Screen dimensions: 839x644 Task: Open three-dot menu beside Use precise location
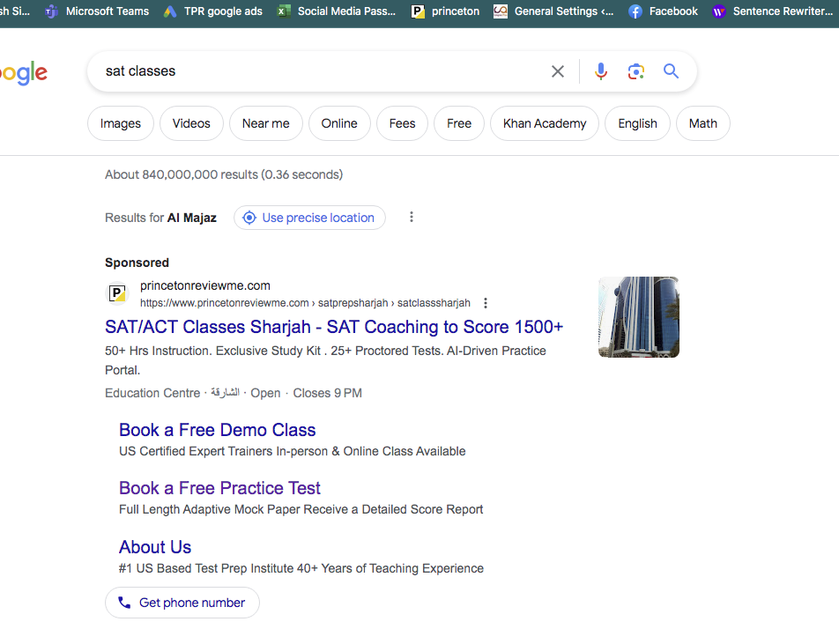pyautogui.click(x=411, y=218)
